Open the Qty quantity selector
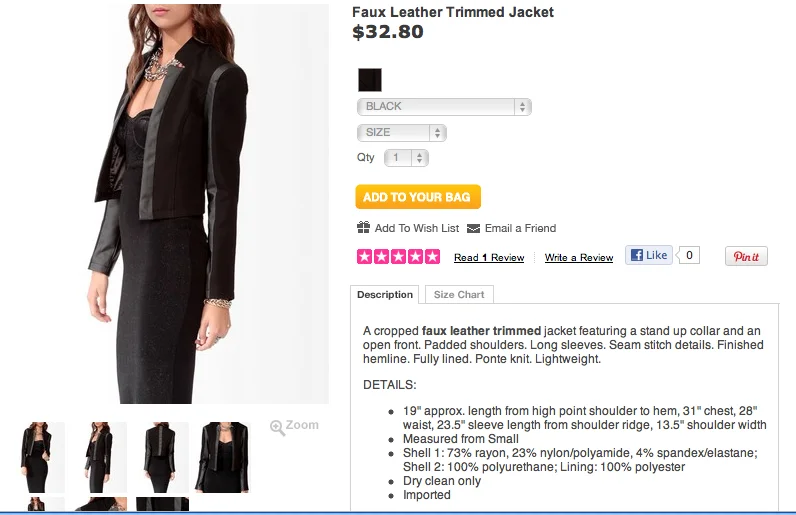796x515 pixels. 406,158
